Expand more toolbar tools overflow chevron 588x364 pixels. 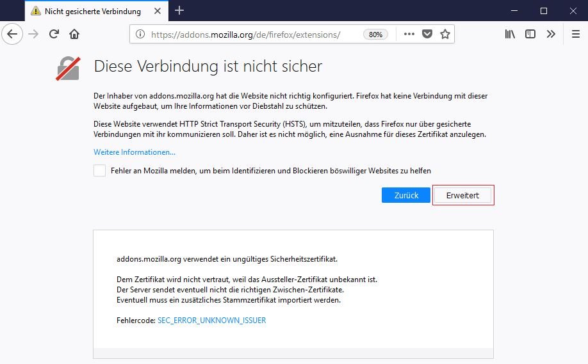coord(551,34)
